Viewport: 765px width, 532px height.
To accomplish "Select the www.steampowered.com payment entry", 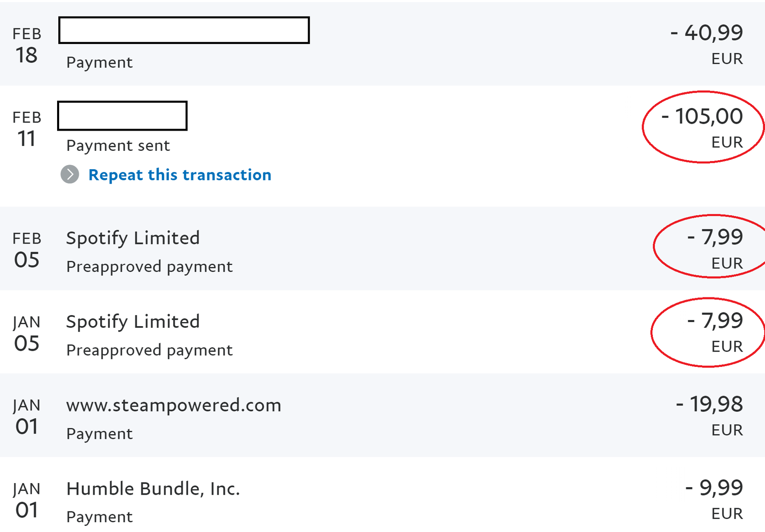I will click(x=173, y=405).
